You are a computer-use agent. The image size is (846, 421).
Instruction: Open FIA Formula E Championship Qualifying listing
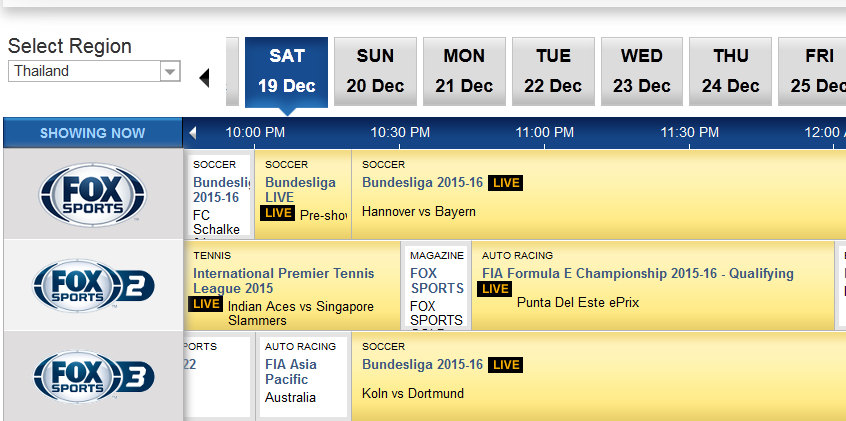[x=637, y=273]
